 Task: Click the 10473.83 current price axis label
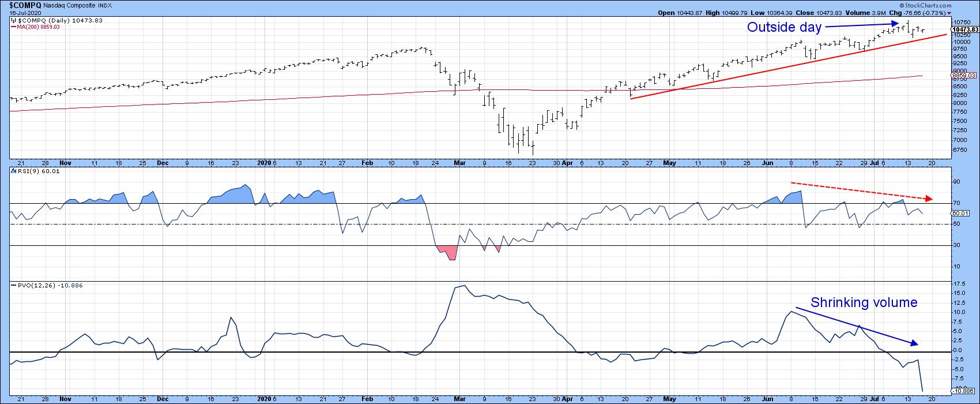966,29
